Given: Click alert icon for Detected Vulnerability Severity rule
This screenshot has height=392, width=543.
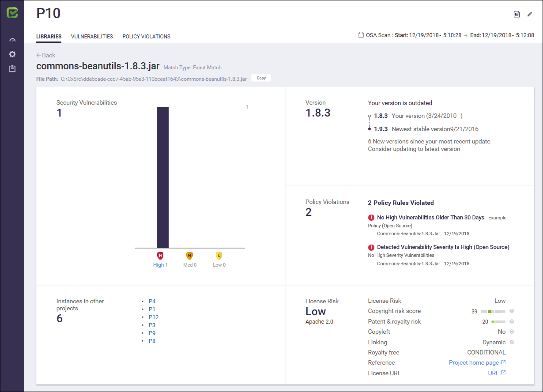Looking at the screenshot, I should coord(371,247).
